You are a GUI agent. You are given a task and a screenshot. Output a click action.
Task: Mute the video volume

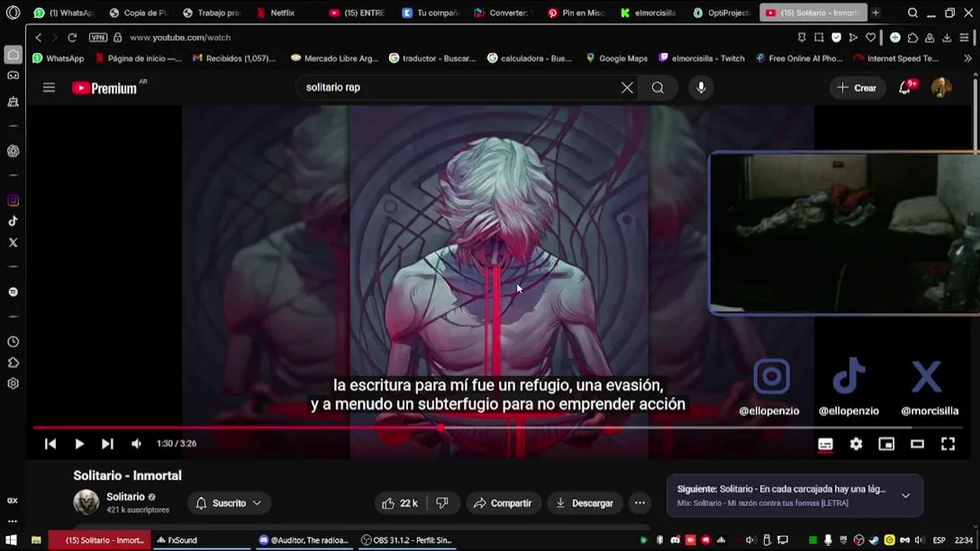point(136,444)
